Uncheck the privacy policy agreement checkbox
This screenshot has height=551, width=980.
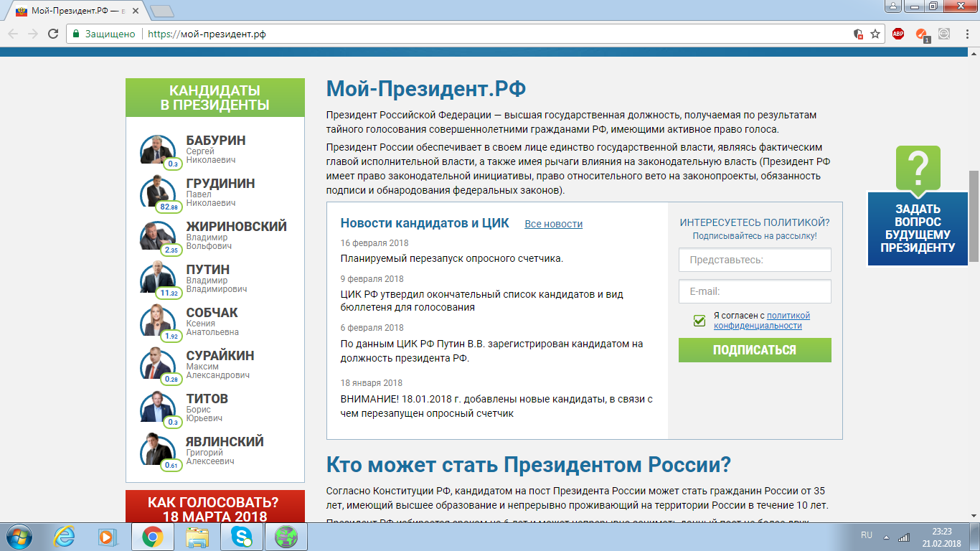point(699,321)
